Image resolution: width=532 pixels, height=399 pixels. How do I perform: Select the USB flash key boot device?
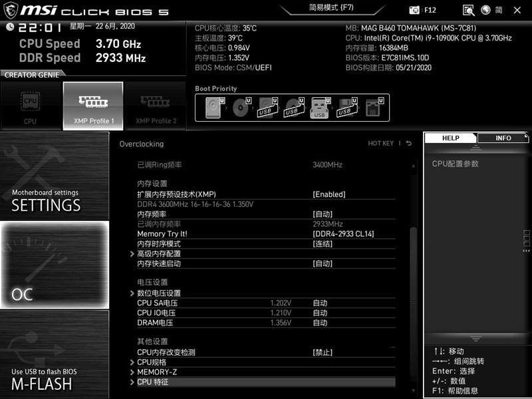tap(321, 108)
